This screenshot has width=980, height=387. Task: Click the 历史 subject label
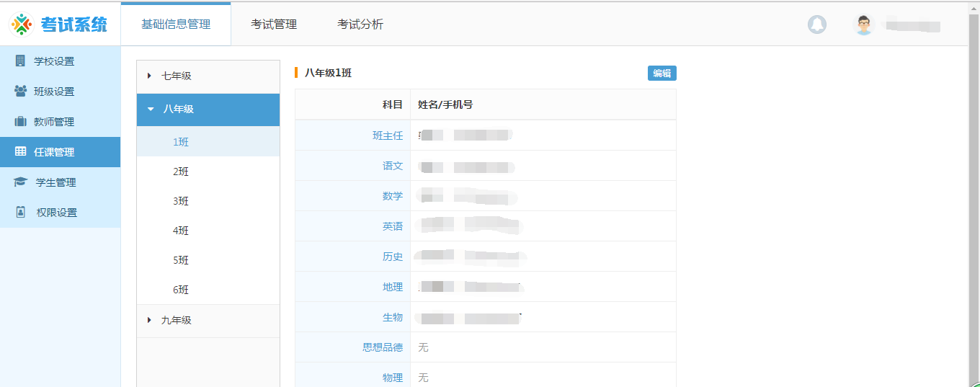point(393,257)
